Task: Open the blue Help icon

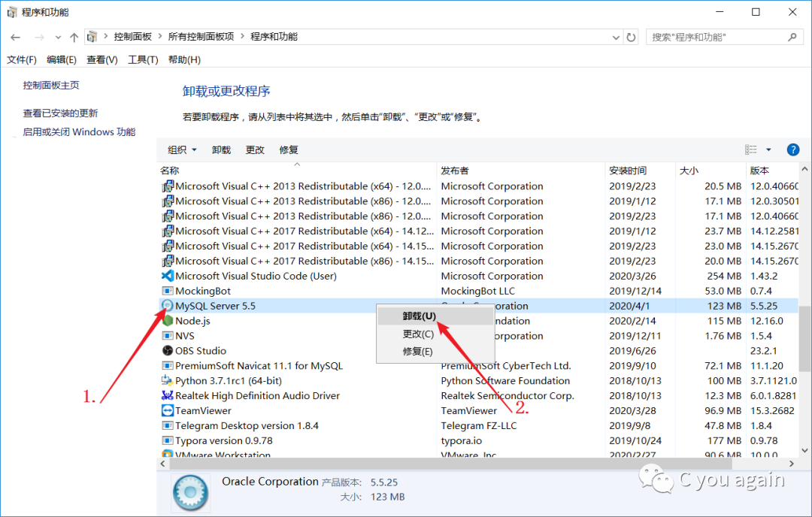Action: (x=793, y=150)
